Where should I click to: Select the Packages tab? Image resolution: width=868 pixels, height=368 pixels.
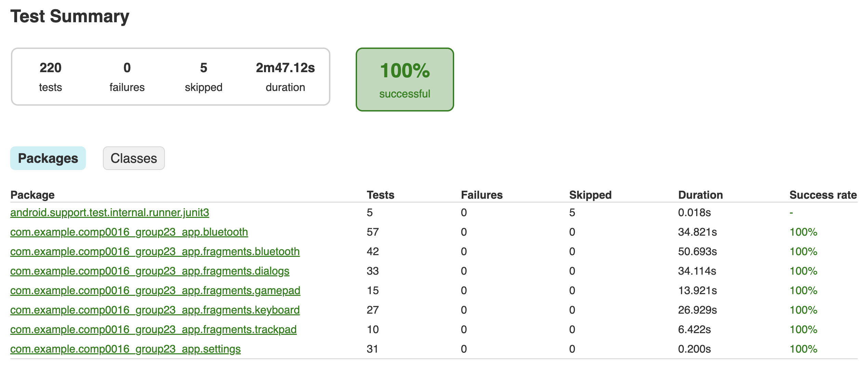pos(48,158)
